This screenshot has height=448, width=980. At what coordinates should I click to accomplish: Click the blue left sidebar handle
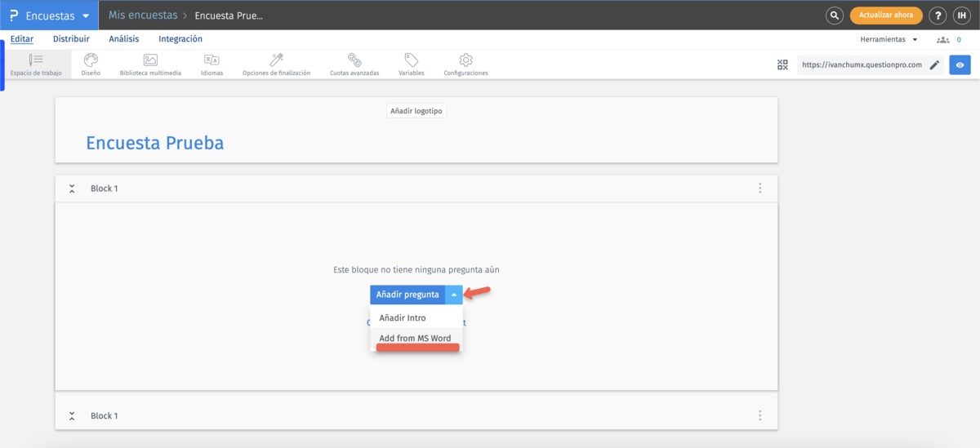2,64
